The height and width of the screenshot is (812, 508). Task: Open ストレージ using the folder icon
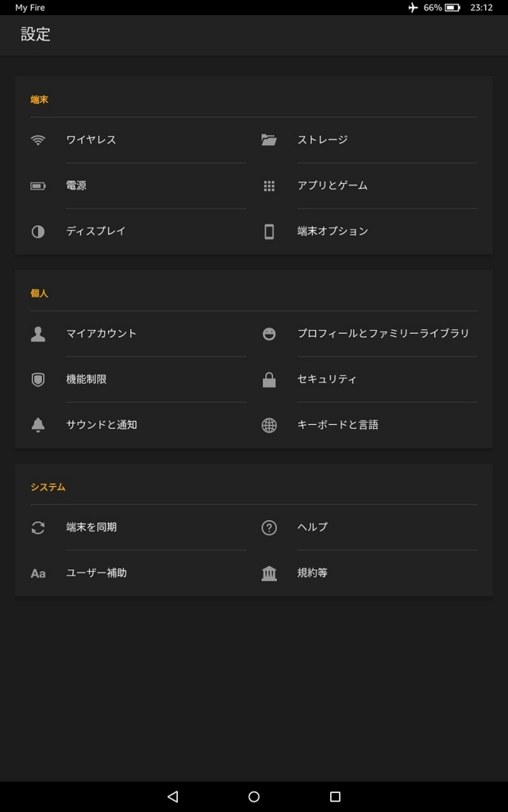pyautogui.click(x=268, y=140)
